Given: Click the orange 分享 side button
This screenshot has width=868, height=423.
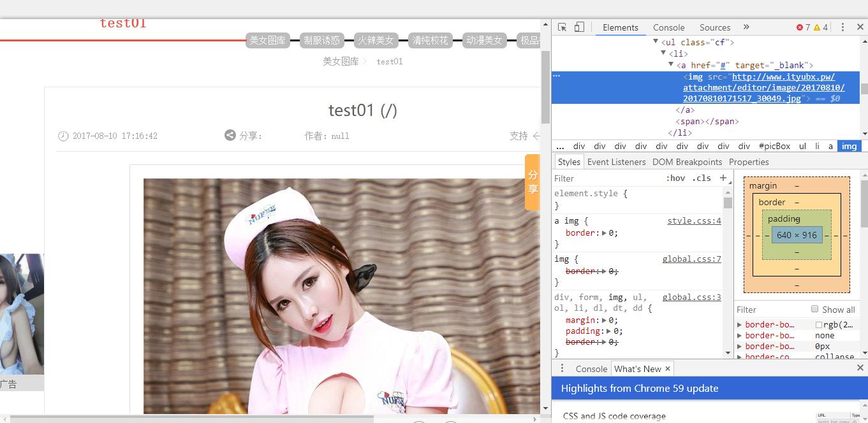Looking at the screenshot, I should (x=533, y=182).
